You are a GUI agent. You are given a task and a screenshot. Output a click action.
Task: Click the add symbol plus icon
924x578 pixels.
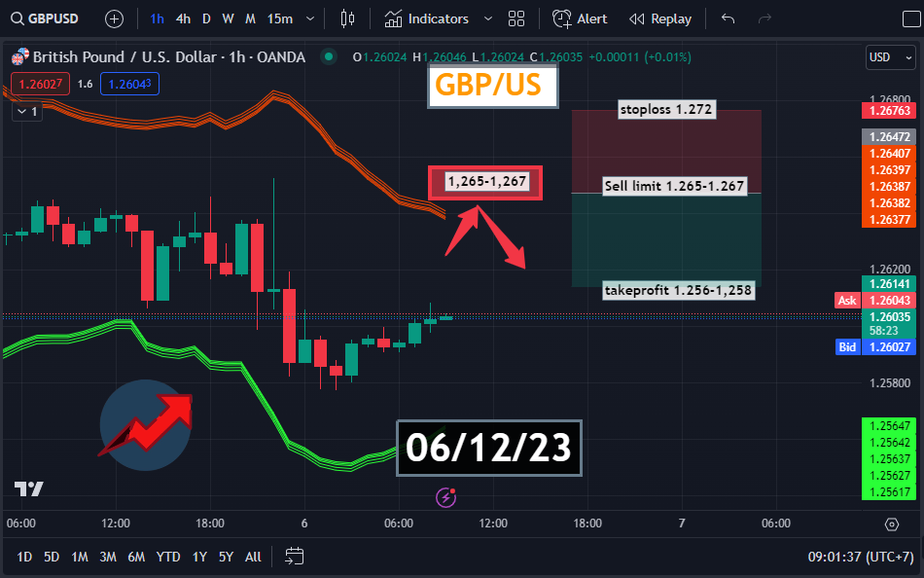coord(114,18)
